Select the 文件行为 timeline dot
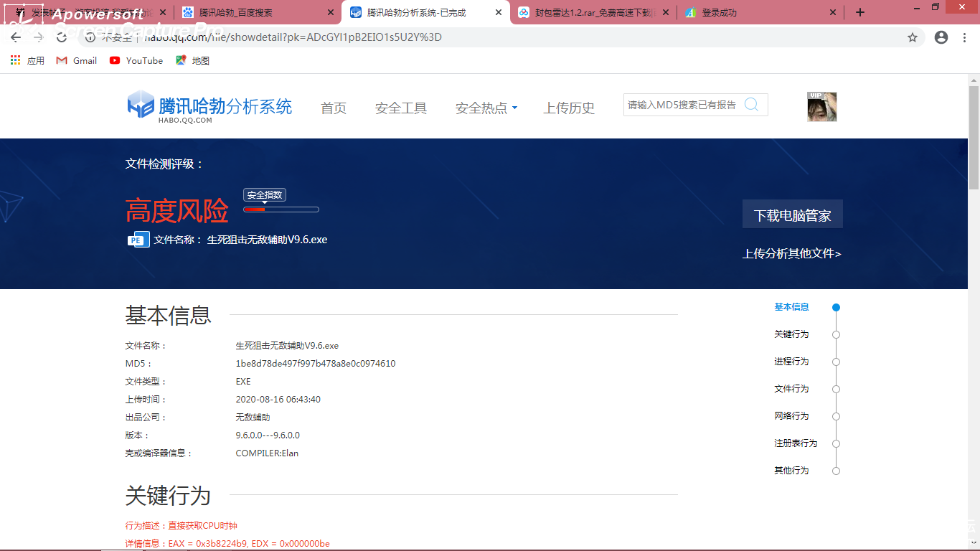The height and width of the screenshot is (551, 980). click(x=836, y=390)
